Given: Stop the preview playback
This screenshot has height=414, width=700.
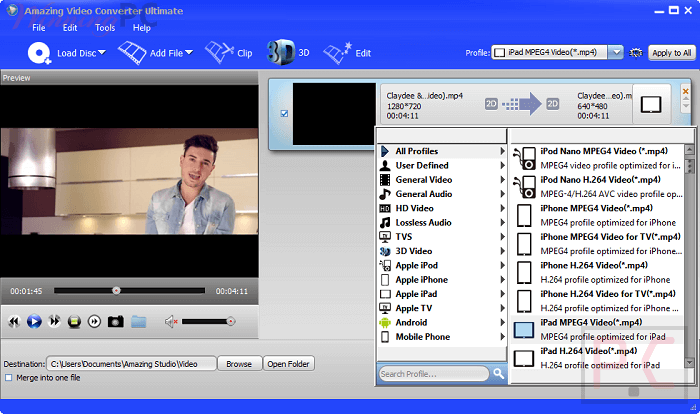Looking at the screenshot, I should point(75,321).
